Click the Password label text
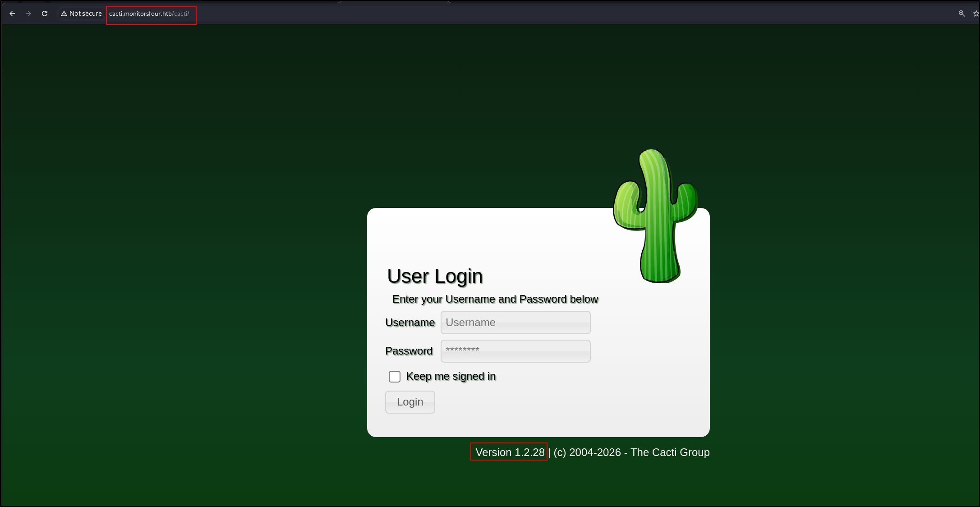 coord(409,351)
